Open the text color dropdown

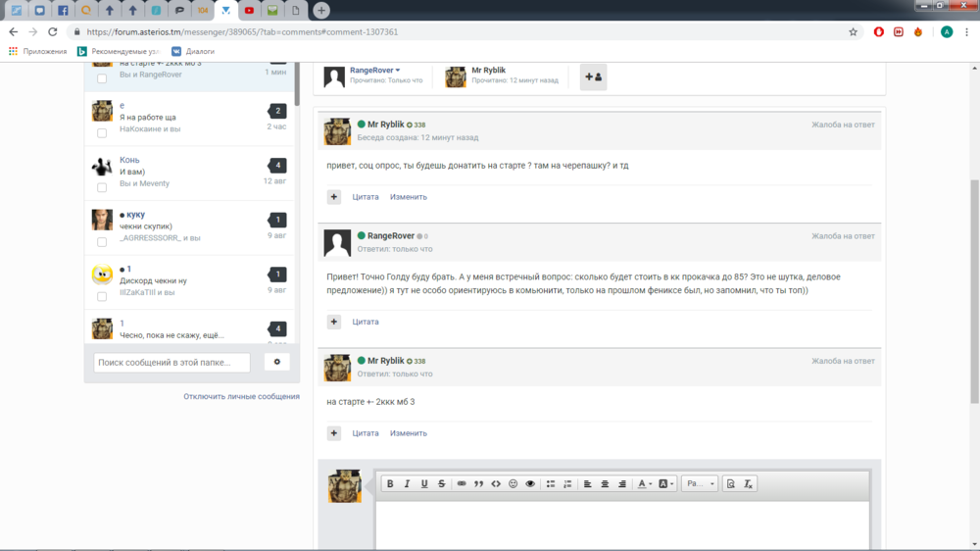point(645,483)
